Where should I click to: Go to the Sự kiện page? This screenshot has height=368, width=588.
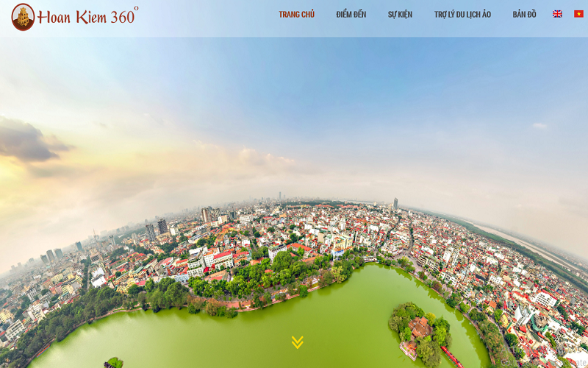pyautogui.click(x=400, y=14)
